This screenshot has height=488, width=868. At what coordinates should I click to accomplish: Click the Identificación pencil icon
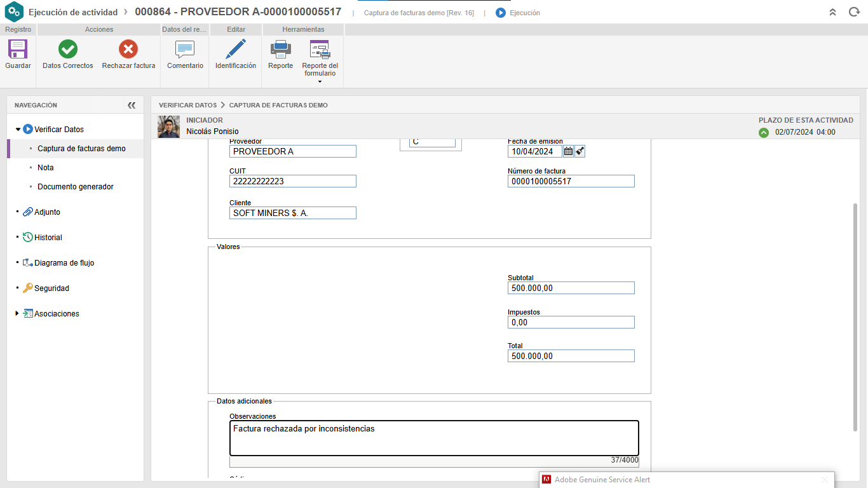[x=235, y=50]
